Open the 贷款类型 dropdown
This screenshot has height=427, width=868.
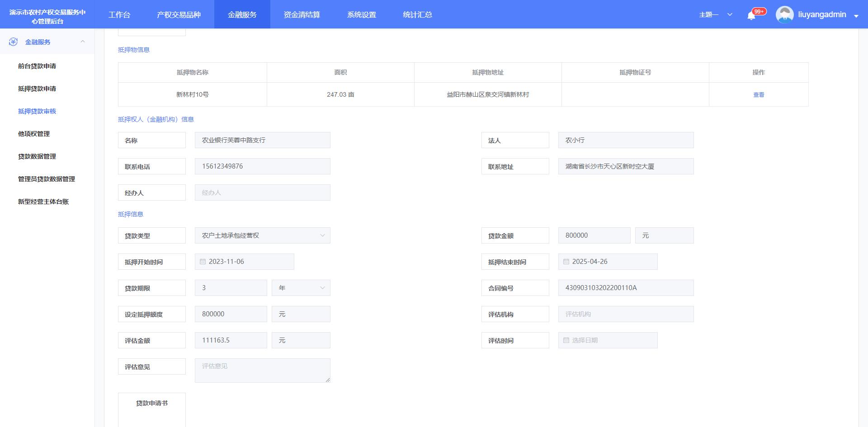point(262,235)
